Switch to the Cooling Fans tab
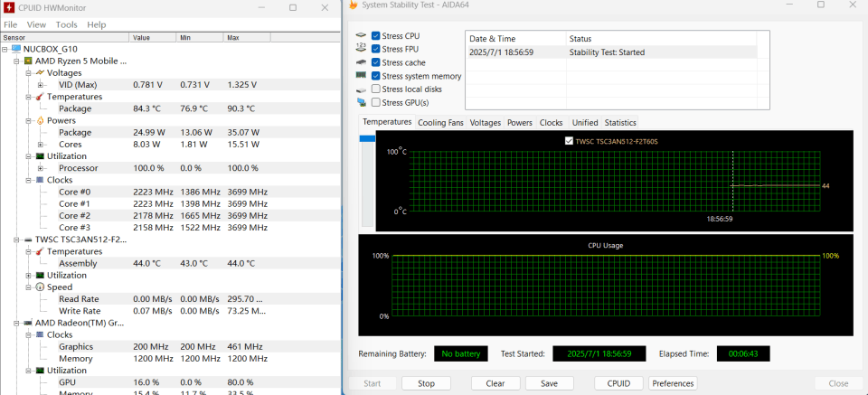 pos(440,123)
